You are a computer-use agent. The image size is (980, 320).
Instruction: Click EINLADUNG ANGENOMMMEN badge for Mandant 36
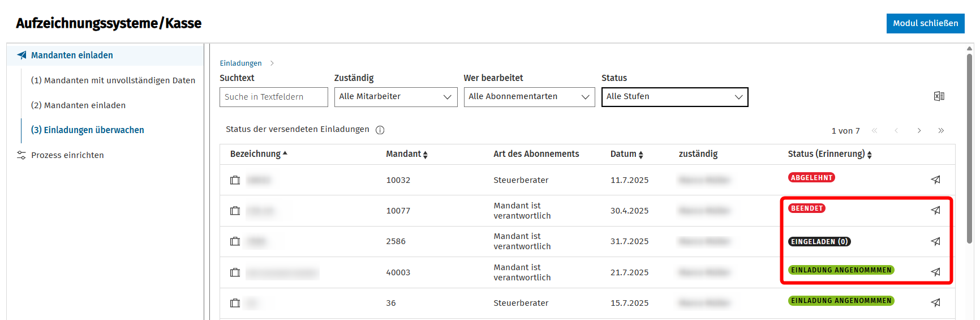pyautogui.click(x=841, y=301)
